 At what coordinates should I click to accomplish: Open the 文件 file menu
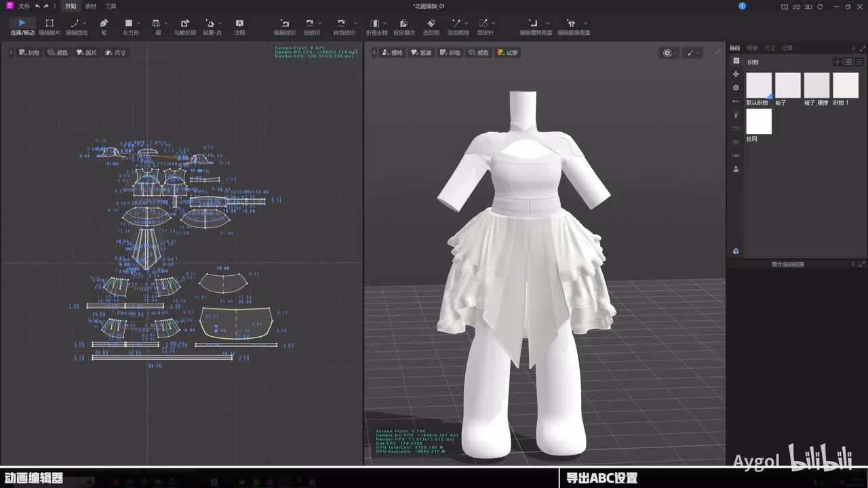click(24, 6)
